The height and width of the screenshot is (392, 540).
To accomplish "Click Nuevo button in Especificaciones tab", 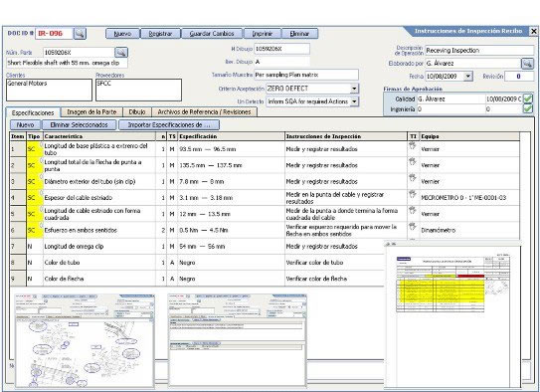I will [25, 124].
